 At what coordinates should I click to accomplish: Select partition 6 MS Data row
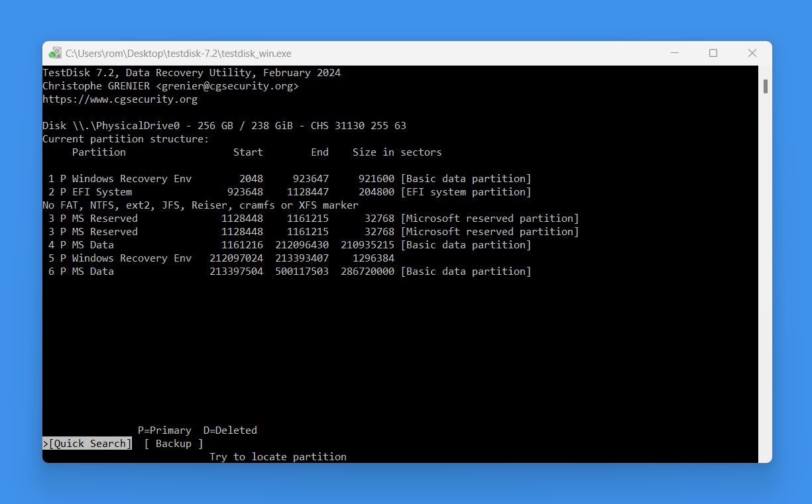point(290,272)
